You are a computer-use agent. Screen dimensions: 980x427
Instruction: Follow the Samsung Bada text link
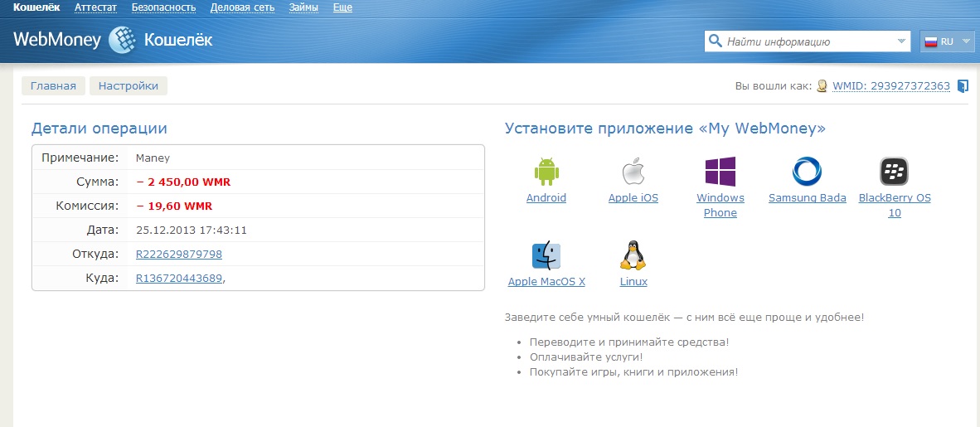[807, 197]
